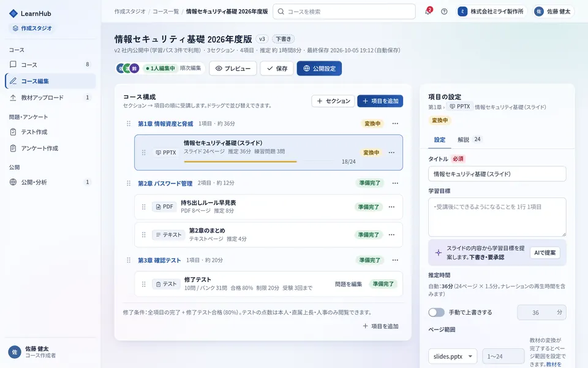The image size is (588, 368).
Task: Click the 18/24 conversion progress bar
Action: (x=258, y=161)
